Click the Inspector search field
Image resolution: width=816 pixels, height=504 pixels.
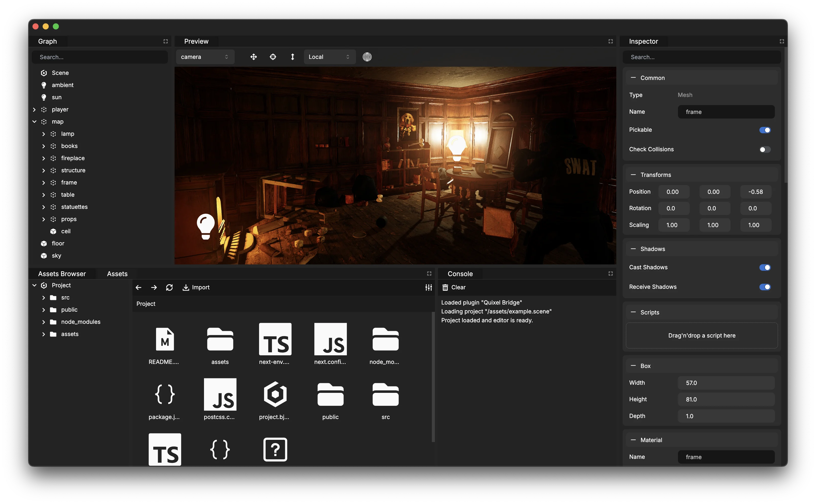[x=702, y=57]
